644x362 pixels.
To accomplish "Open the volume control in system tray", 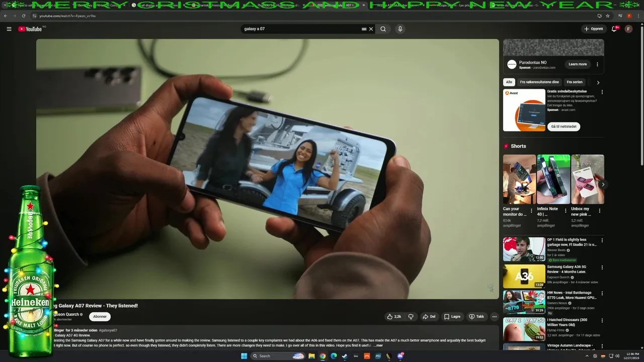I will (618, 356).
